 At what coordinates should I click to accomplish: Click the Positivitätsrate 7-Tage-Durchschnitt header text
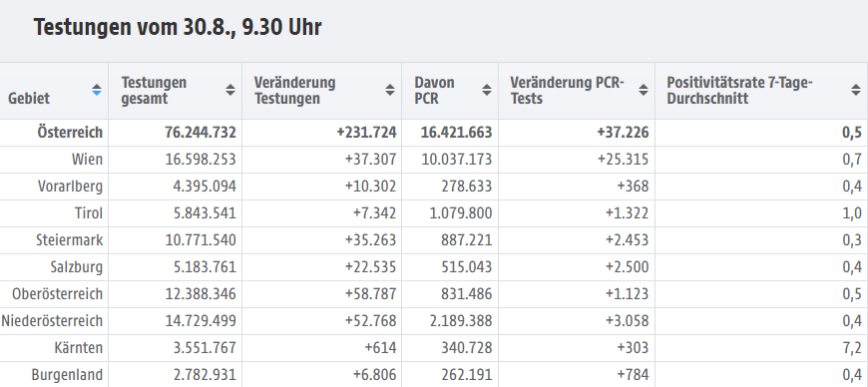pyautogui.click(x=739, y=90)
